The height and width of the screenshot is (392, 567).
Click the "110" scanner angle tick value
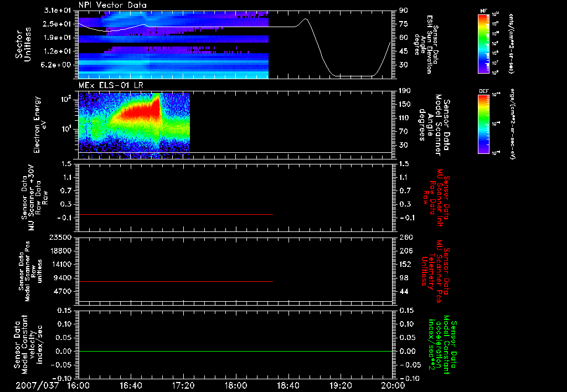click(x=405, y=118)
